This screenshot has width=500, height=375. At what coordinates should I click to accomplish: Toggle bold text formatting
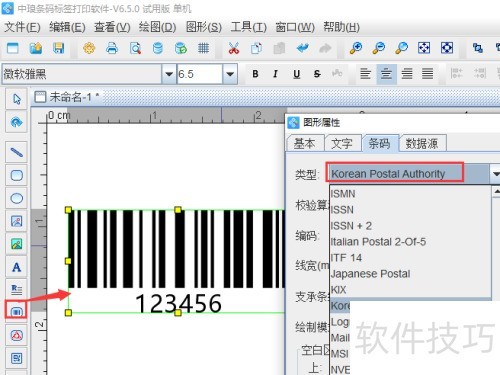tap(255, 74)
